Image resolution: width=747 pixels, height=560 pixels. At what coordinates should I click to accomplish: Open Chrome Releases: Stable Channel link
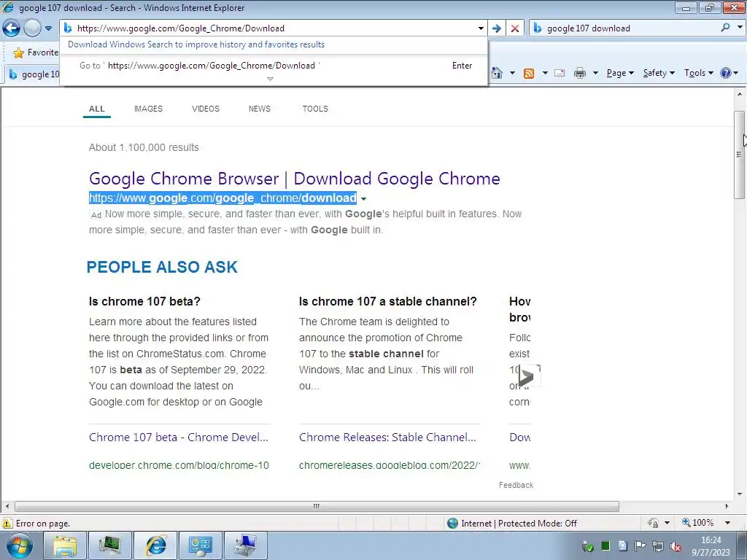tap(387, 437)
